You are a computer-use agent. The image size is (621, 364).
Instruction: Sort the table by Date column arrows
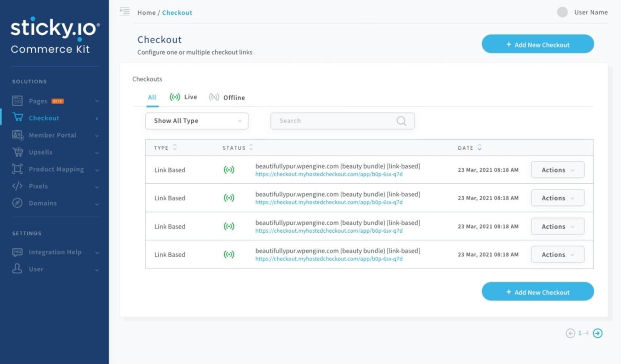(479, 147)
